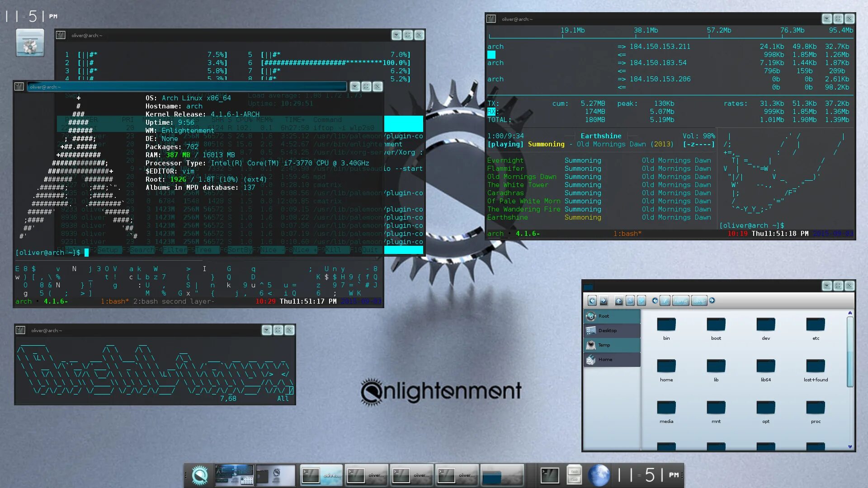Select Desktop in places sidebar
Screen dimensions: 868x488
click(x=612, y=331)
